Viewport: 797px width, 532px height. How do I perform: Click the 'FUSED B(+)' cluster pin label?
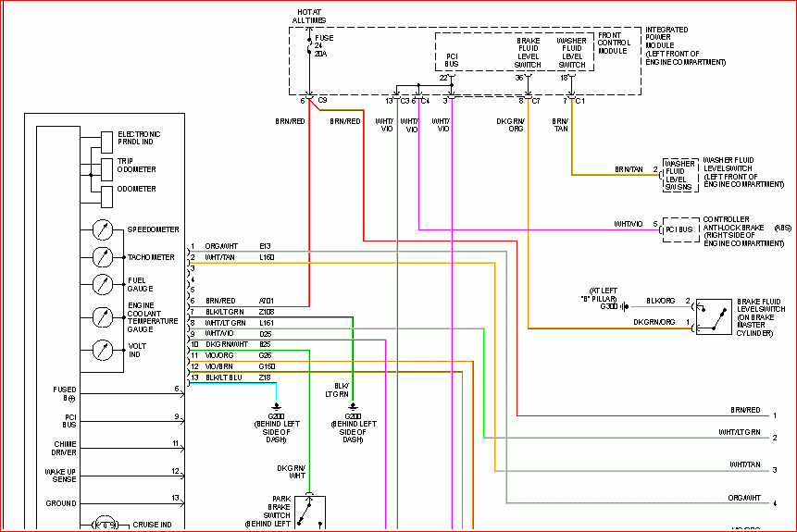click(65, 394)
